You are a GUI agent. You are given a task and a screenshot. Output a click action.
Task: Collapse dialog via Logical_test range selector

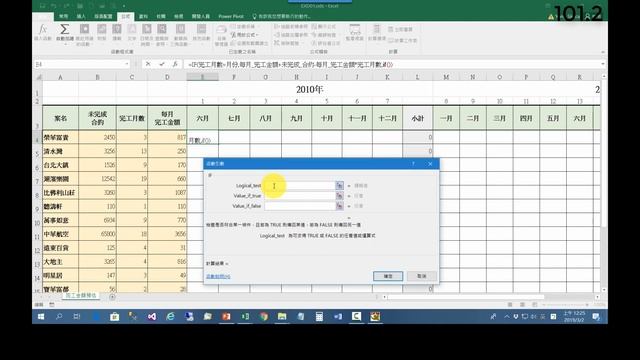[x=339, y=186]
